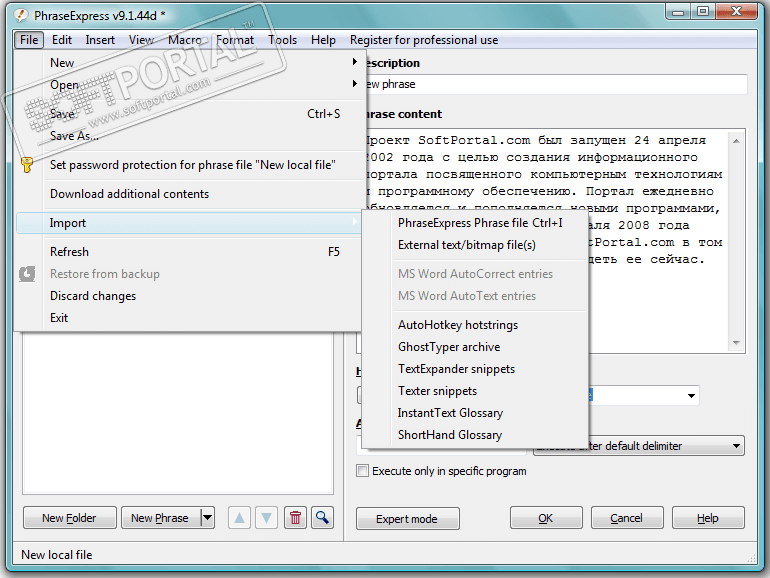Open the View menu
770x578 pixels.
(141, 40)
